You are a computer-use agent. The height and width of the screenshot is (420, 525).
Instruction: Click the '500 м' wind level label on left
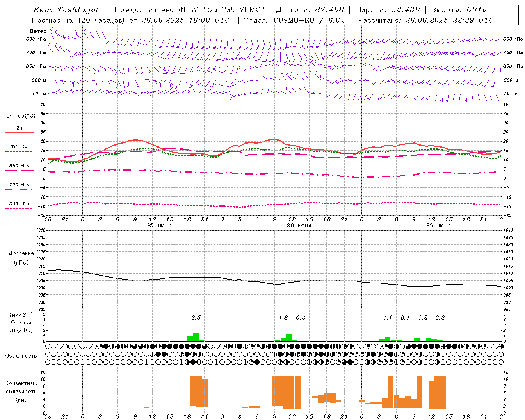pyautogui.click(x=39, y=80)
